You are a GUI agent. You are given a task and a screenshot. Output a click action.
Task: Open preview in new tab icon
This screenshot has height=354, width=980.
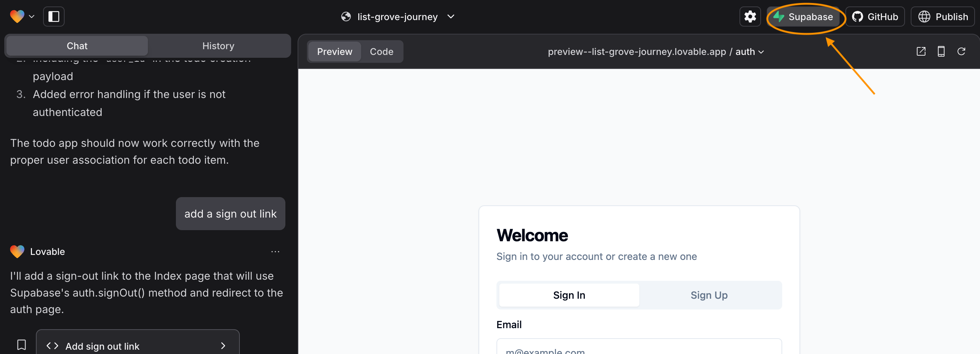click(x=921, y=51)
